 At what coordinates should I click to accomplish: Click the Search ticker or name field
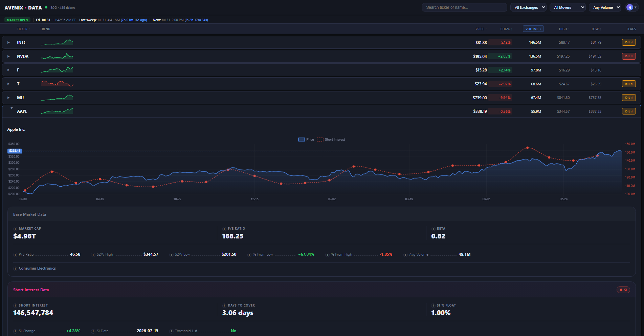coord(464,7)
